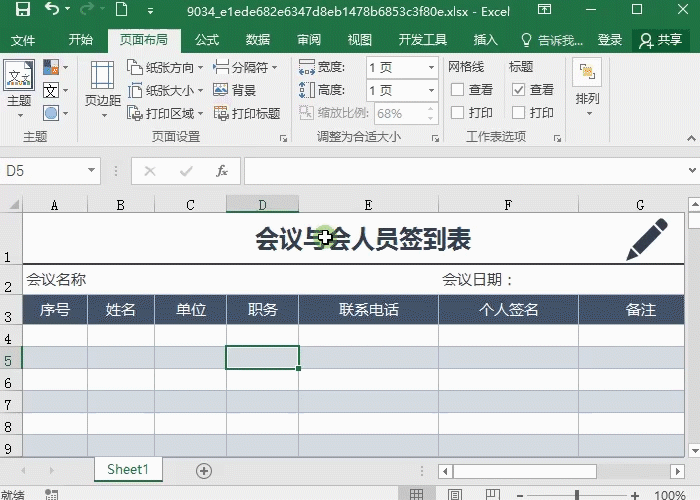Click the Name Box showing D5
Screen dimensions: 700x500
(x=43, y=171)
